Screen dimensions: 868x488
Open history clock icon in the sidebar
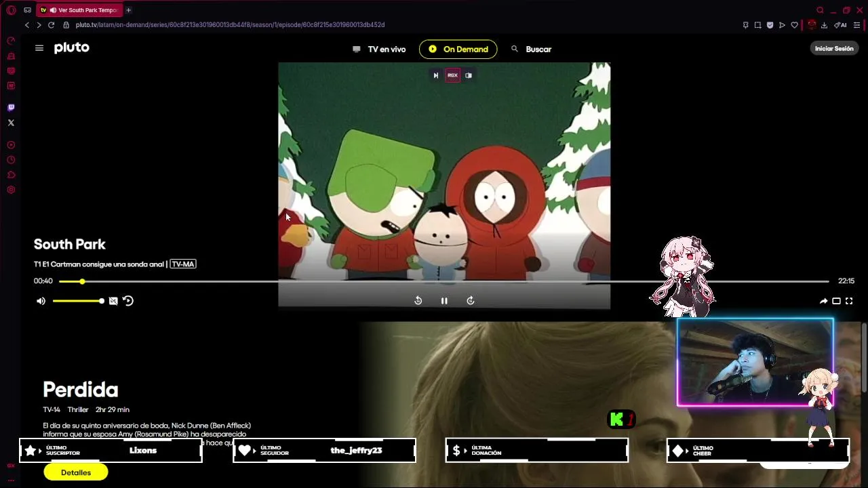(11, 160)
